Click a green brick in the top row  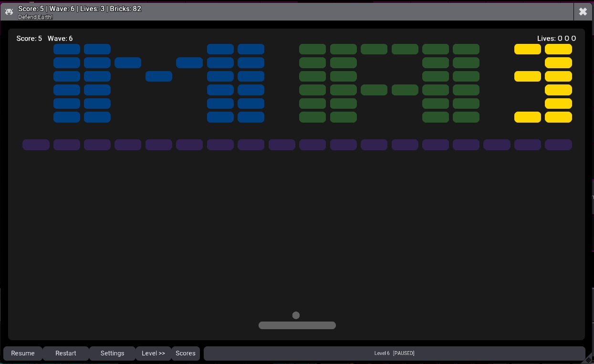point(313,49)
